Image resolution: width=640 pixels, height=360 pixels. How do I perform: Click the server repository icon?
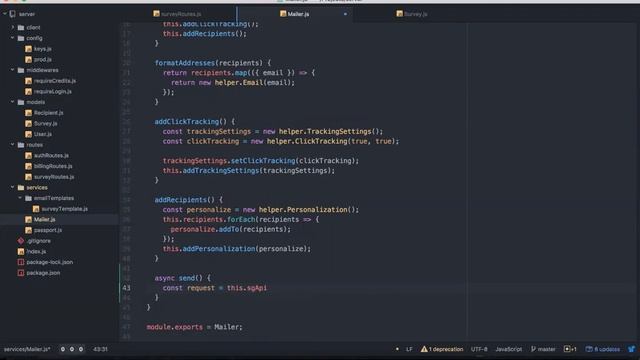[13, 14]
